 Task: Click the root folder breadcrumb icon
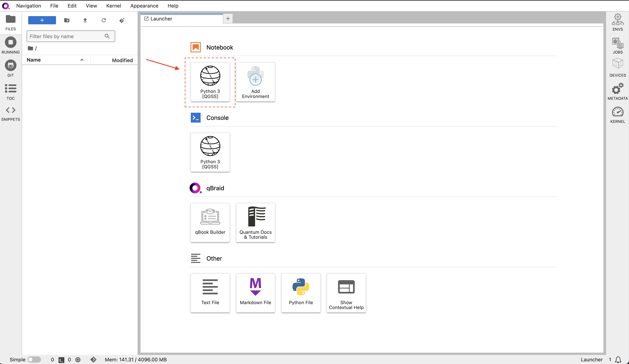coord(30,48)
